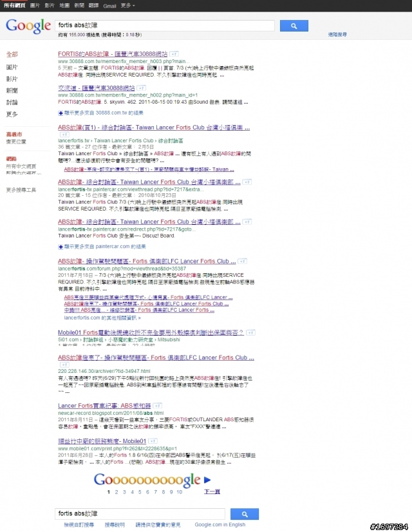Select 全部 in left sidebar
This screenshot has width=412, height=532.
[x=12, y=54]
